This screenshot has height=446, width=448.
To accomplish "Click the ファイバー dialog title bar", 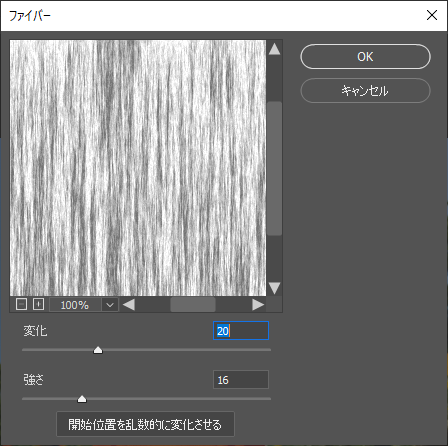I will (213, 16).
